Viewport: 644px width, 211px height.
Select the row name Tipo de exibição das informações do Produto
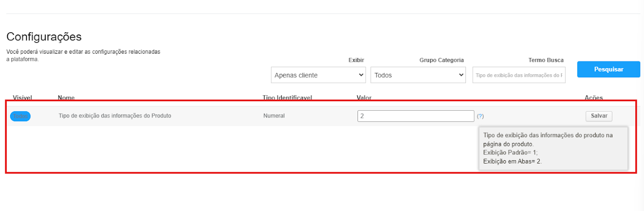(x=115, y=116)
